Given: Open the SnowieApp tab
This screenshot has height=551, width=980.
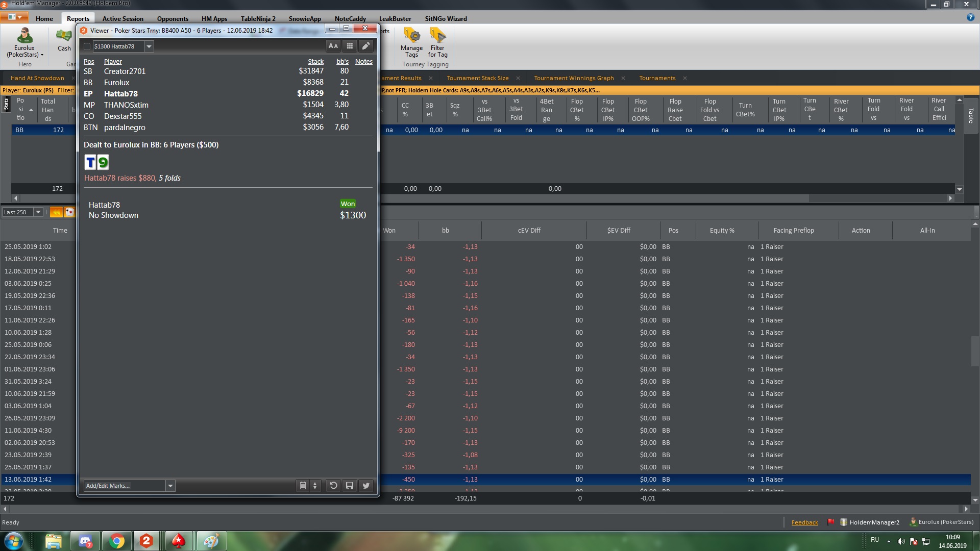Looking at the screenshot, I should click(x=305, y=18).
